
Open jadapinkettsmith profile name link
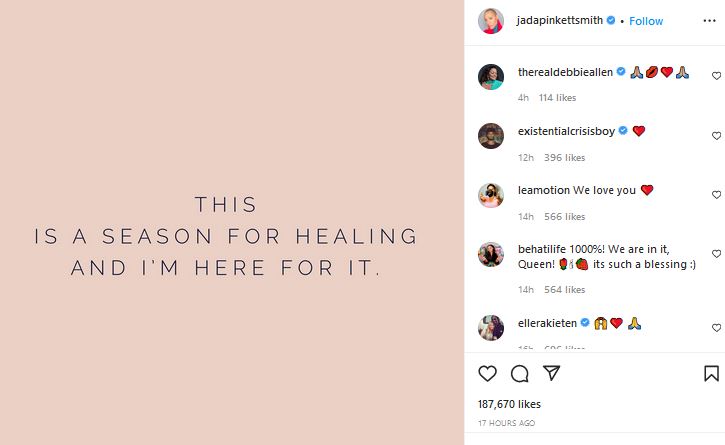coord(559,20)
